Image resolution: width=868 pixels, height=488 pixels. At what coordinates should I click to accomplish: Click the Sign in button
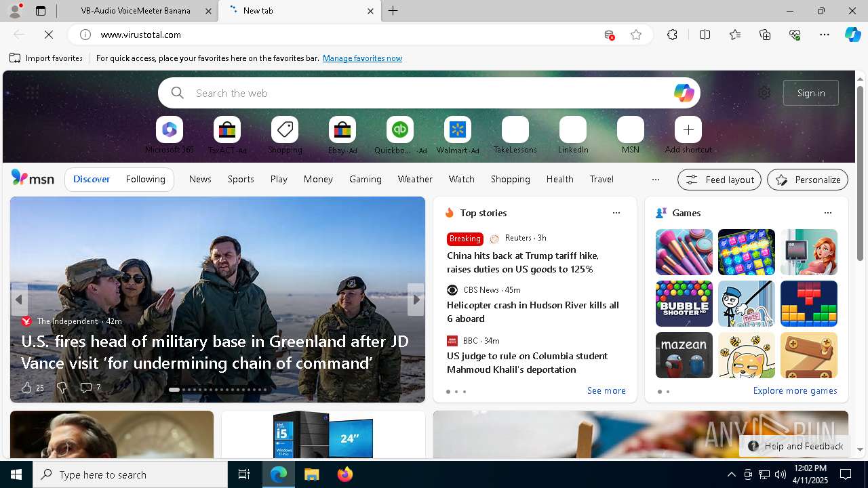[x=811, y=93]
